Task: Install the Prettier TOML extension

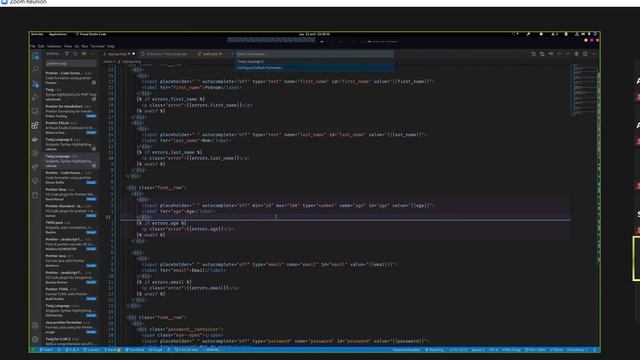Action: tap(91, 299)
